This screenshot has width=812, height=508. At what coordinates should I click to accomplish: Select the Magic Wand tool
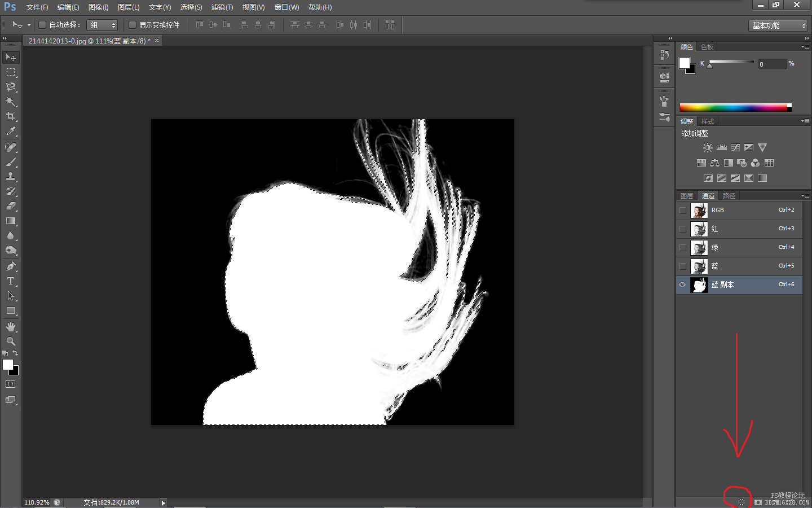11,102
